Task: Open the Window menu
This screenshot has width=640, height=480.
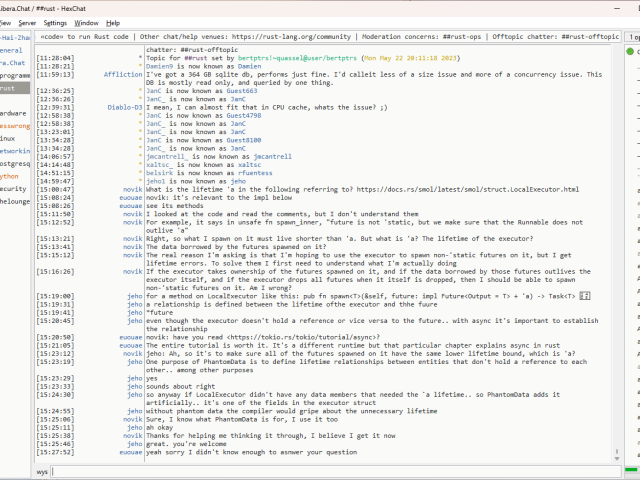Action: [87, 22]
